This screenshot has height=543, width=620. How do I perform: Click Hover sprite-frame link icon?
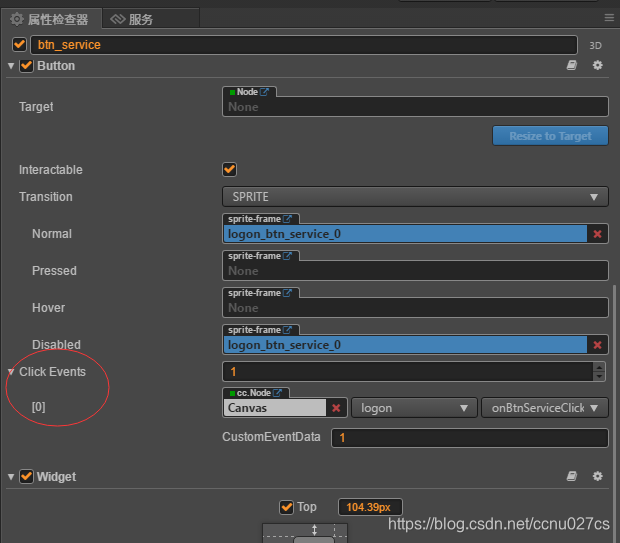tap(287, 293)
